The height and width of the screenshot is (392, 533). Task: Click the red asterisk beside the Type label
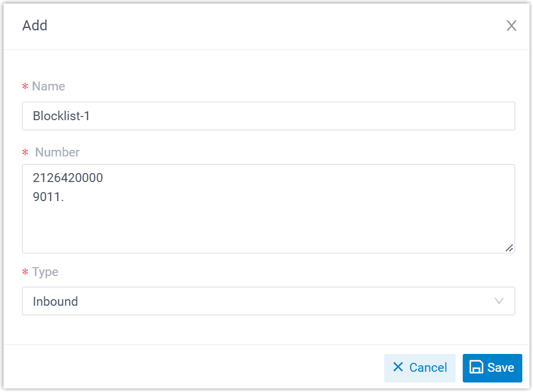24,272
